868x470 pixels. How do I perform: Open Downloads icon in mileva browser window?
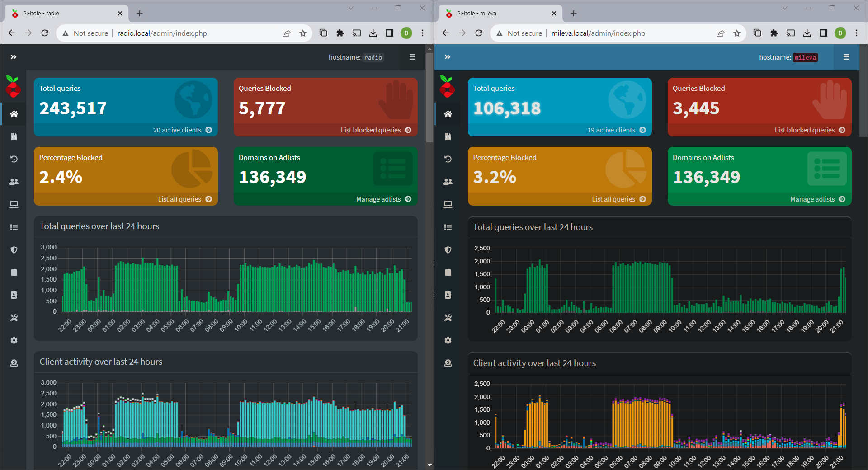coord(807,33)
